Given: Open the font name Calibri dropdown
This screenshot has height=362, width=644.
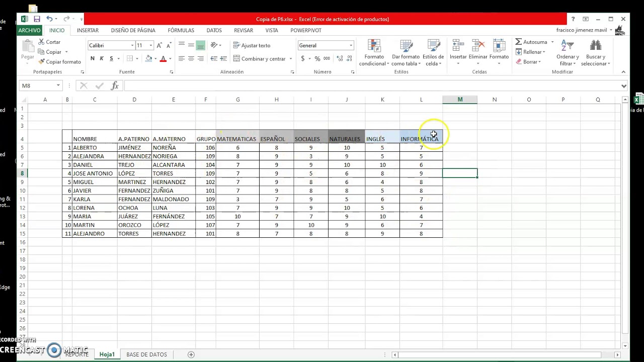Looking at the screenshot, I should (x=132, y=45).
